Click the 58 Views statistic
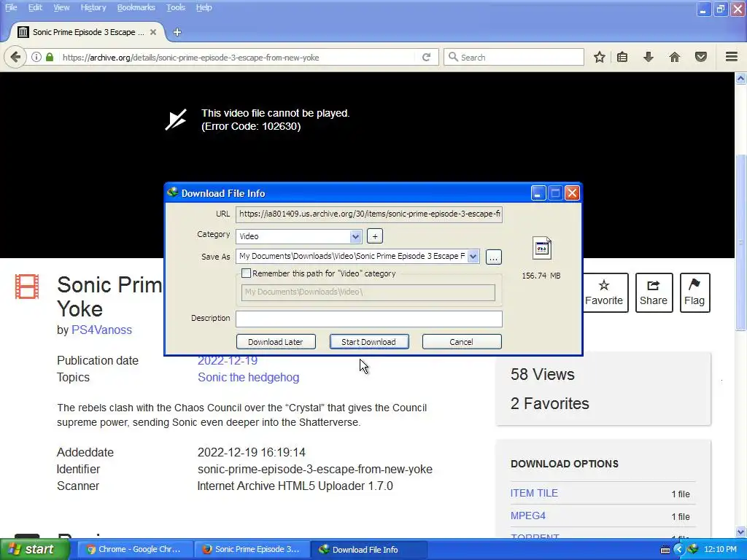747x560 pixels. click(543, 374)
